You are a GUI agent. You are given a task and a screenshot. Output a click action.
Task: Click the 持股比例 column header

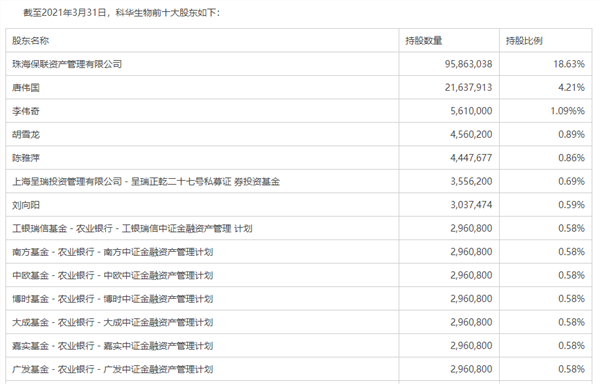[x=524, y=41]
